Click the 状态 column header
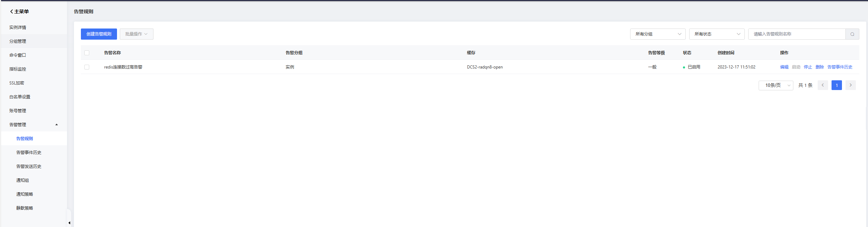The width and height of the screenshot is (868, 227). tap(687, 53)
